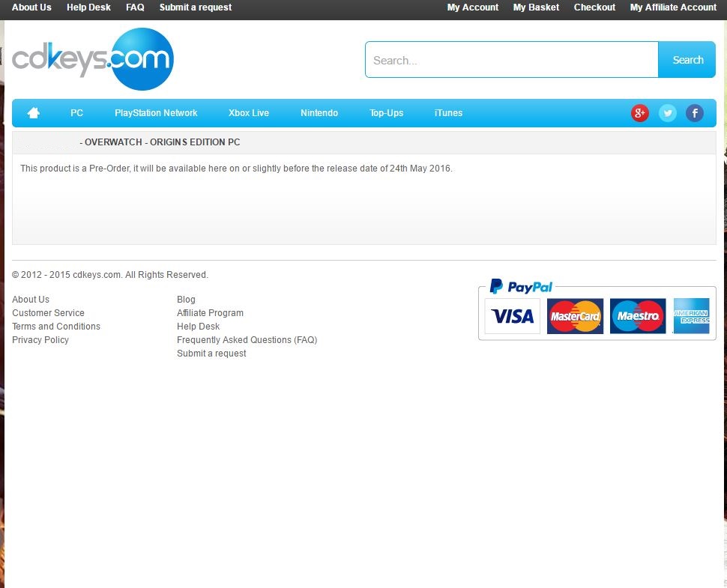Open the PlayStation Network category

(156, 113)
